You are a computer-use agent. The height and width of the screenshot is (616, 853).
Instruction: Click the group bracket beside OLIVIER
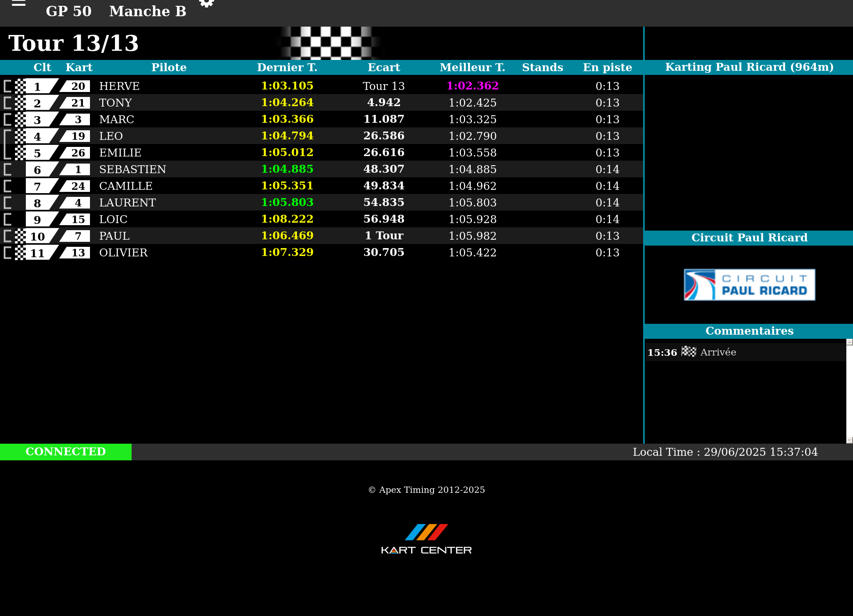[7, 253]
